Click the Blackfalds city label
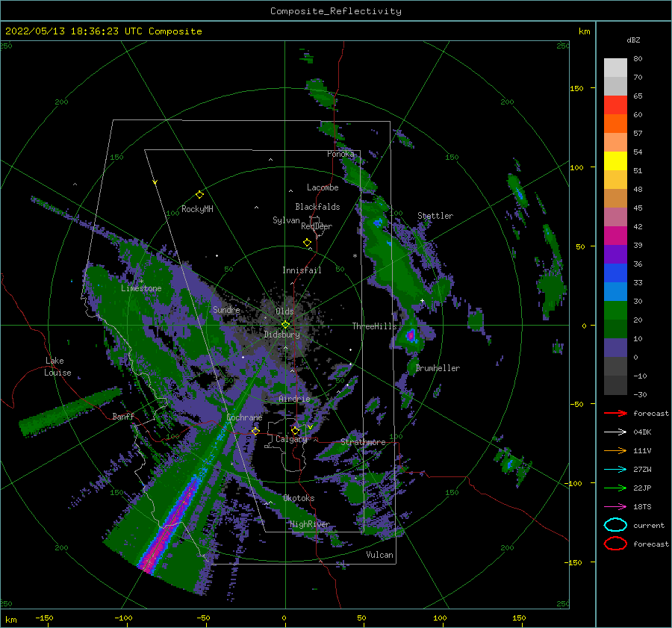Viewport: 672px width, 628px height. [x=317, y=207]
